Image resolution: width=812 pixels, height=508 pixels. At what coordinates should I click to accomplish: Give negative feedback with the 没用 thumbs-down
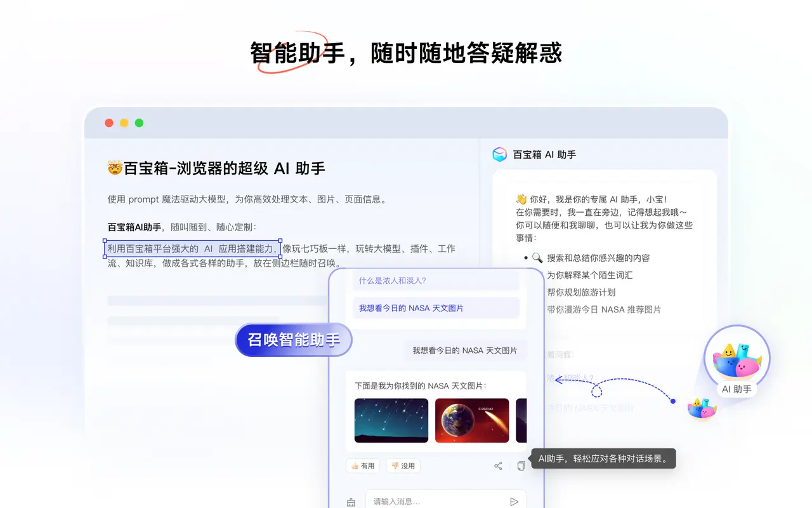(x=403, y=465)
